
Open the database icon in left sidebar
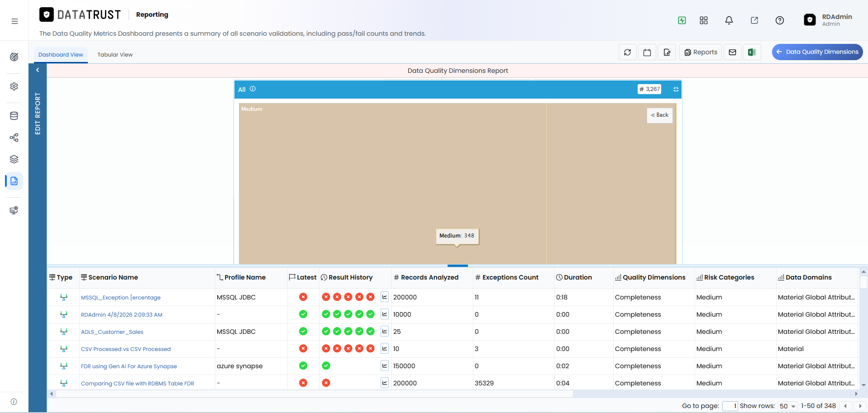pyautogui.click(x=14, y=116)
